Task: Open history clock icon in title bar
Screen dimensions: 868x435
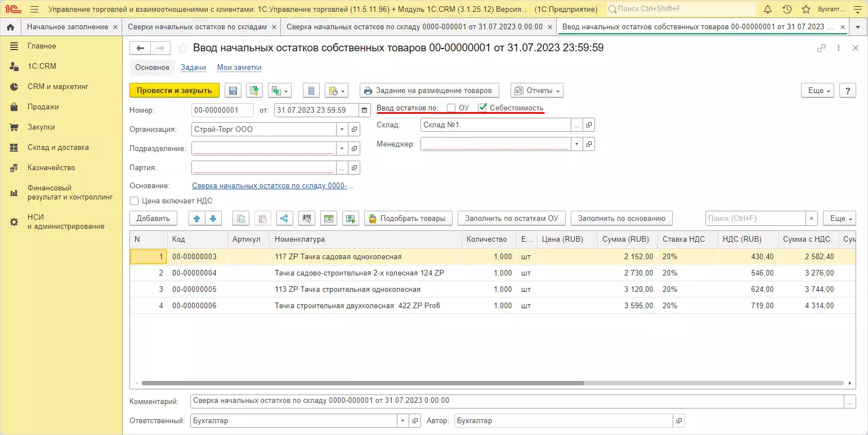Action: click(x=787, y=10)
